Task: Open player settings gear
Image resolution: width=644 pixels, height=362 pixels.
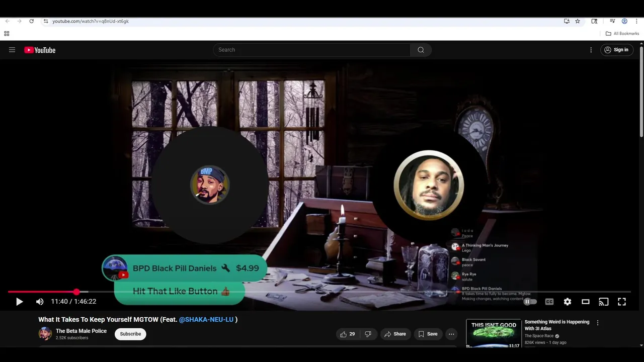Action: pyautogui.click(x=568, y=302)
